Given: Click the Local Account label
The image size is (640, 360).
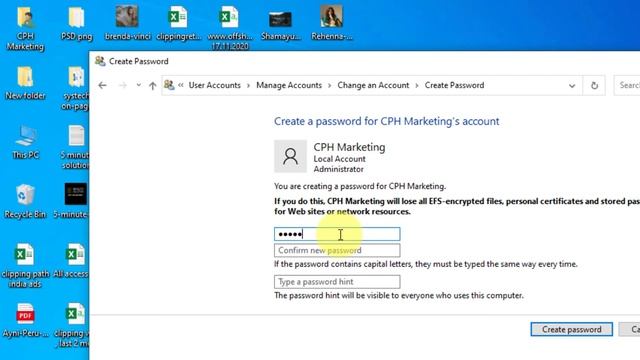Looking at the screenshot, I should pyautogui.click(x=339, y=159).
